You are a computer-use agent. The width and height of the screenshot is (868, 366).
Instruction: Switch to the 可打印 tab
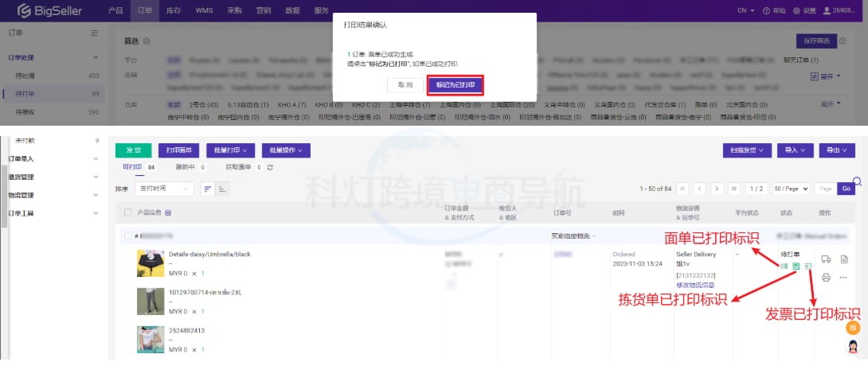coord(131,167)
